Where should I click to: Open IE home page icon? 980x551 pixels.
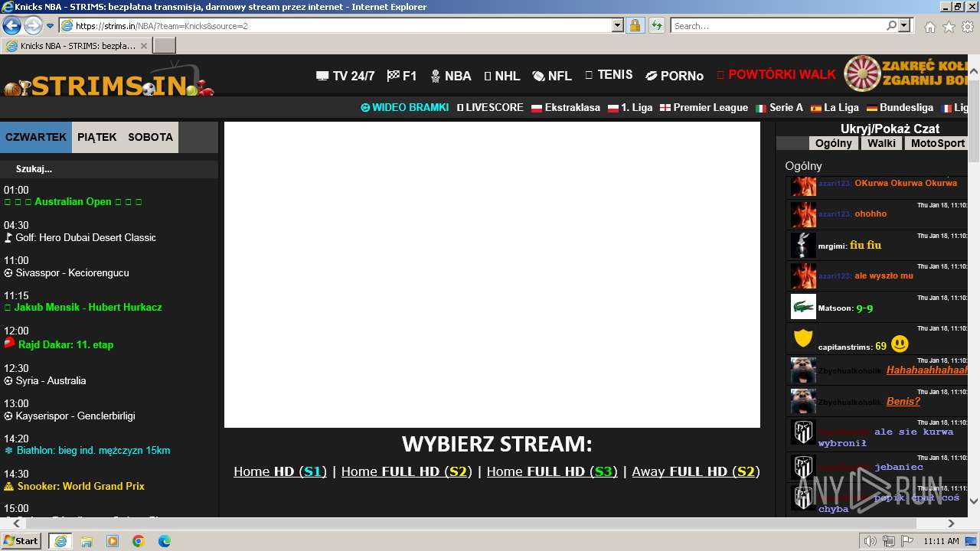929,27
